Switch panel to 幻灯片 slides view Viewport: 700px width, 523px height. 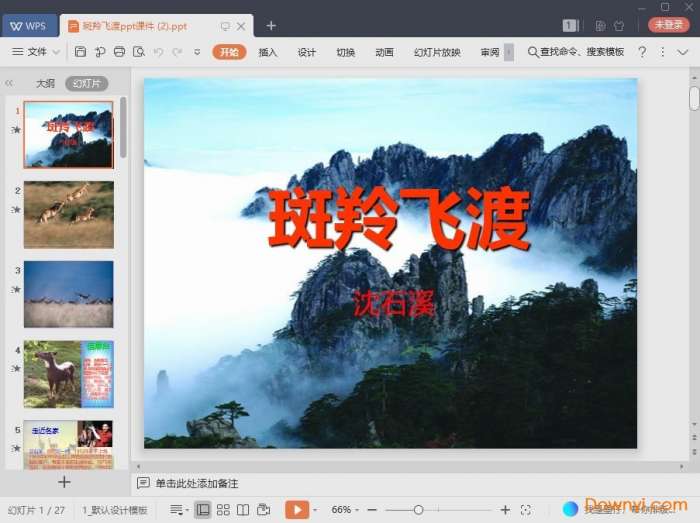[x=86, y=84]
